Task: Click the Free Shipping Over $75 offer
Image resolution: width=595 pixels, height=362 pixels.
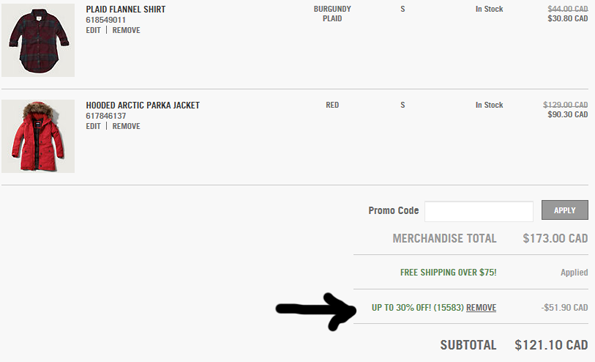Action: click(x=448, y=272)
